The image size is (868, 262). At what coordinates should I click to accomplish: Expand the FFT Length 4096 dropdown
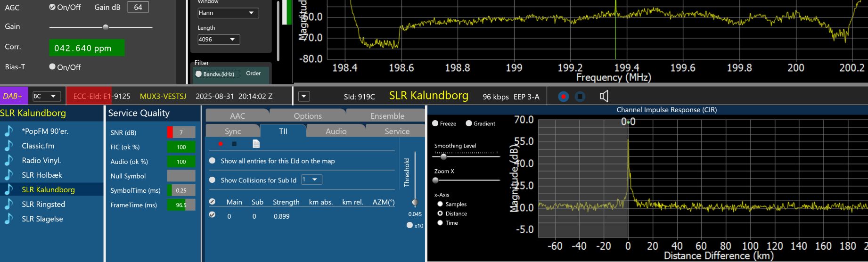(x=219, y=40)
